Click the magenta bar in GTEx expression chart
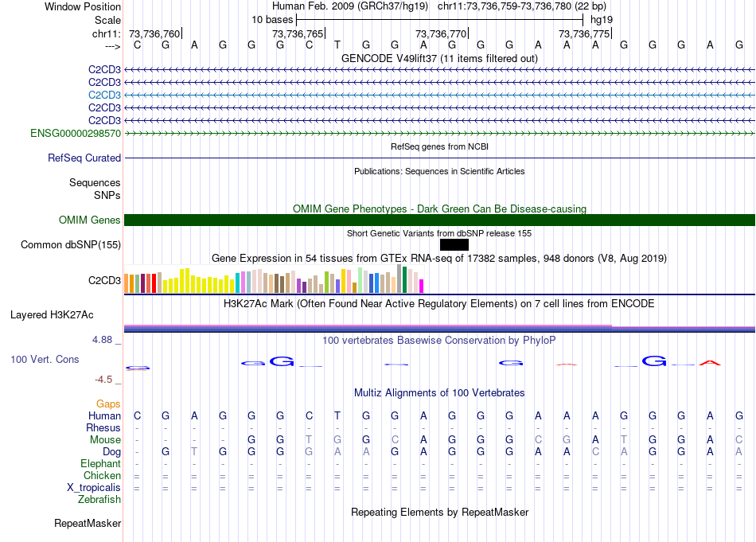The image size is (756, 542). (422, 287)
